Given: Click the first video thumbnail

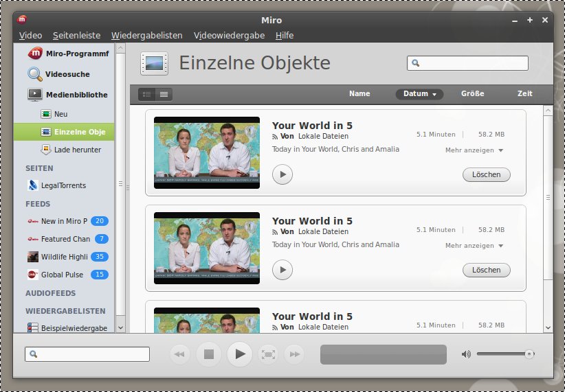Looking at the screenshot, I should 207,152.
